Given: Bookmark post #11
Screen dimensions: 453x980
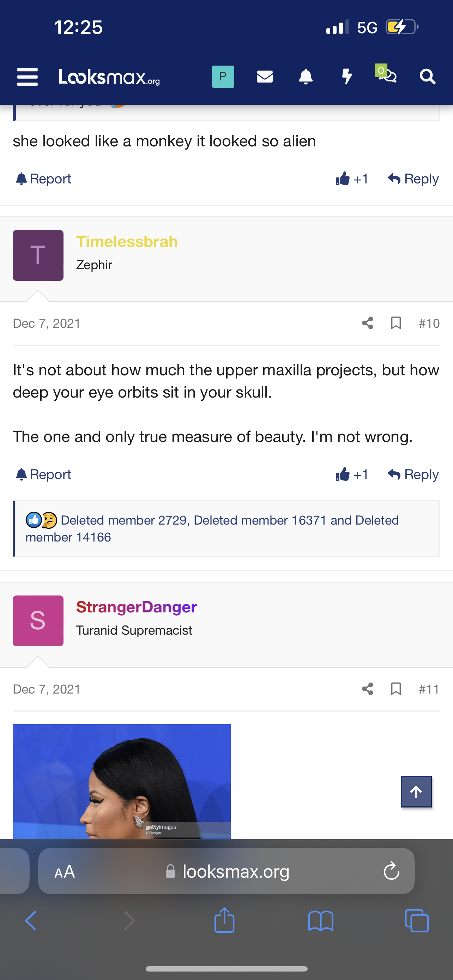Looking at the screenshot, I should pyautogui.click(x=396, y=689).
